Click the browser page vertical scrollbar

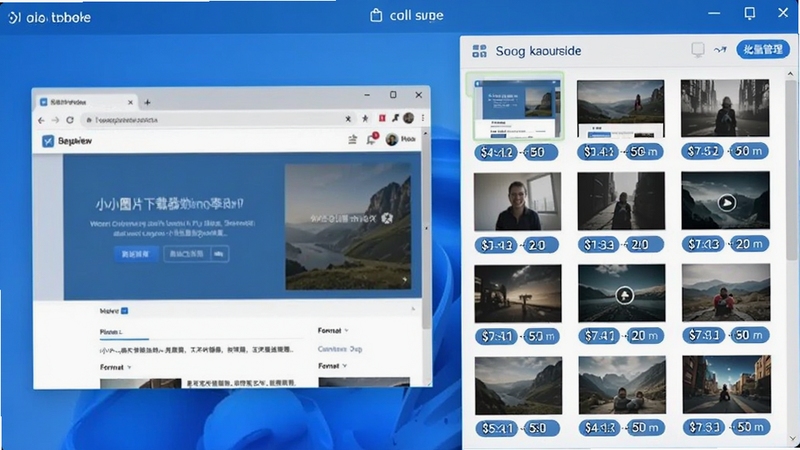(426, 230)
